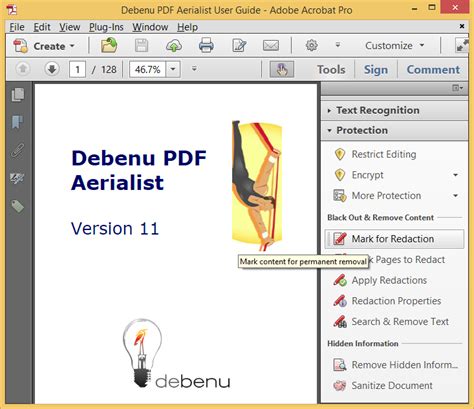Click the zoom percentage field 46.7%

pos(147,69)
